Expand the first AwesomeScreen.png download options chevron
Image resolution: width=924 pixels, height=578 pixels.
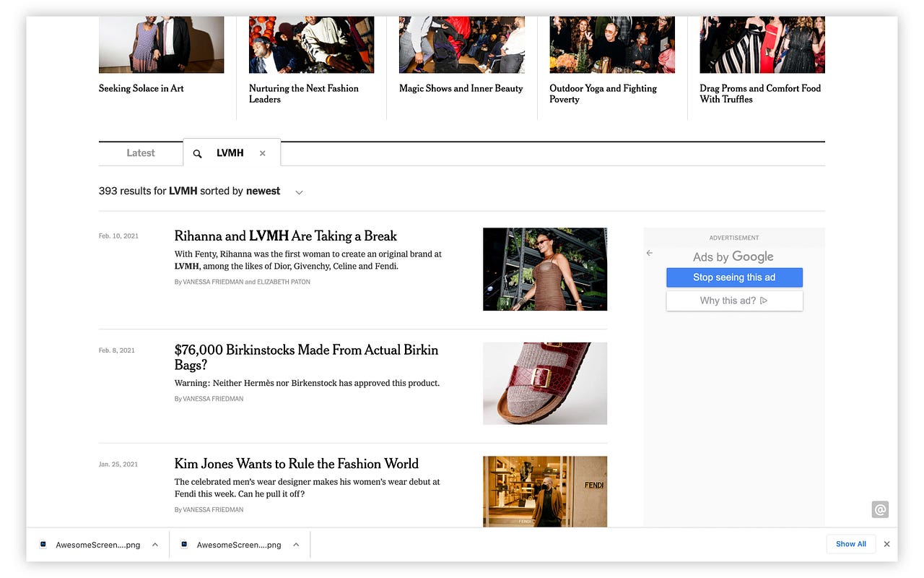tap(154, 544)
